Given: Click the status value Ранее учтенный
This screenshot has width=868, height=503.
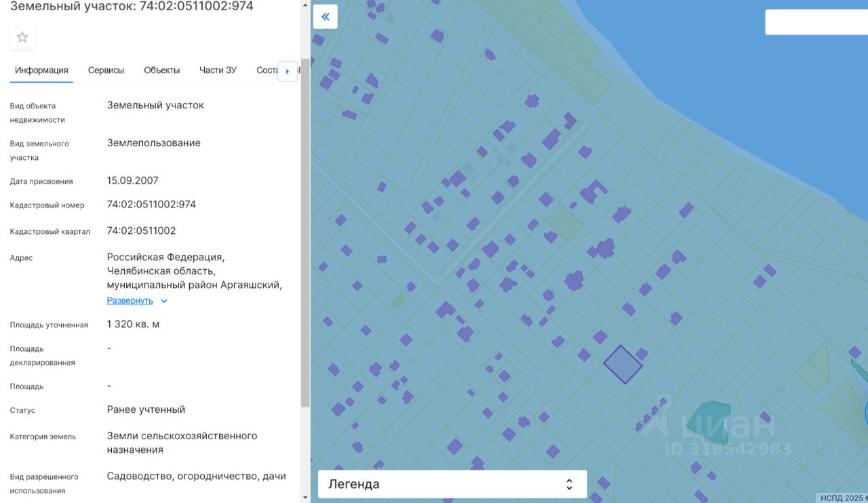Looking at the screenshot, I should tap(146, 409).
